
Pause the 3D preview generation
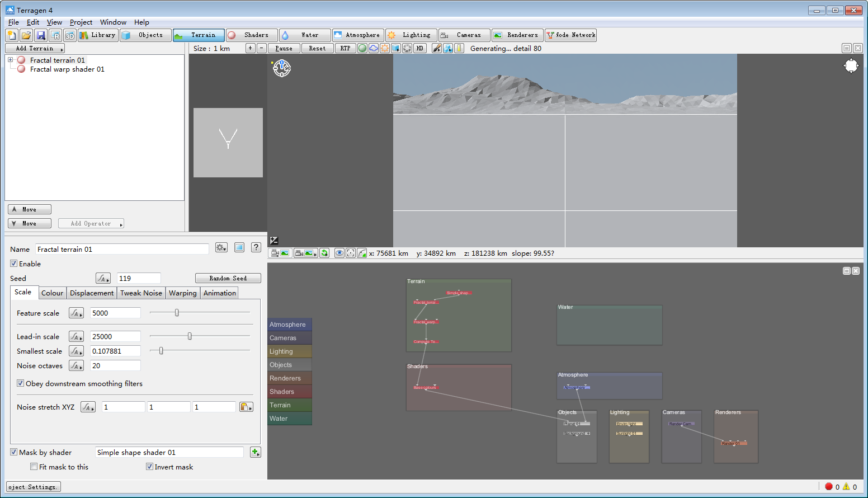284,48
